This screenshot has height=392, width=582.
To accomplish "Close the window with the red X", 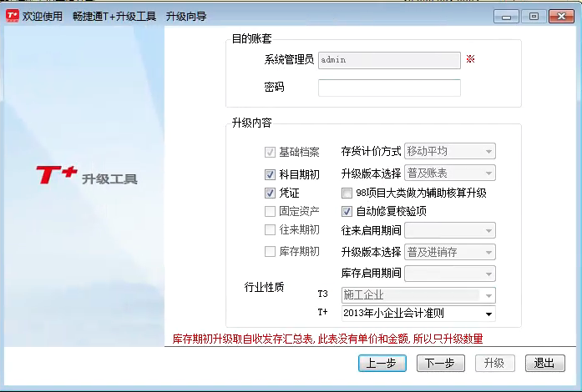I will click(x=561, y=17).
